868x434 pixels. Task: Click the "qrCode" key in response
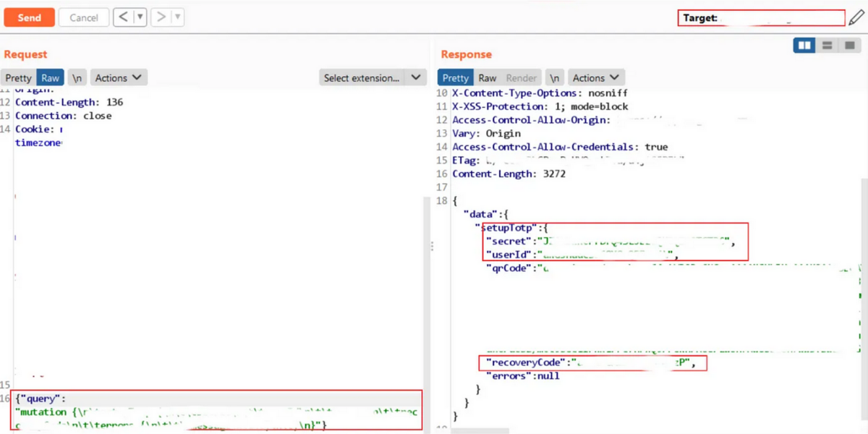509,268
